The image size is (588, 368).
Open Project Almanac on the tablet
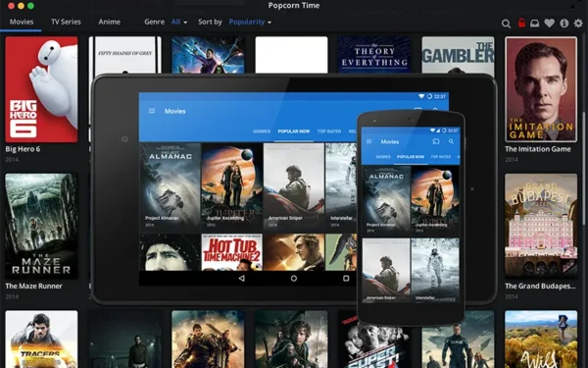tap(170, 186)
